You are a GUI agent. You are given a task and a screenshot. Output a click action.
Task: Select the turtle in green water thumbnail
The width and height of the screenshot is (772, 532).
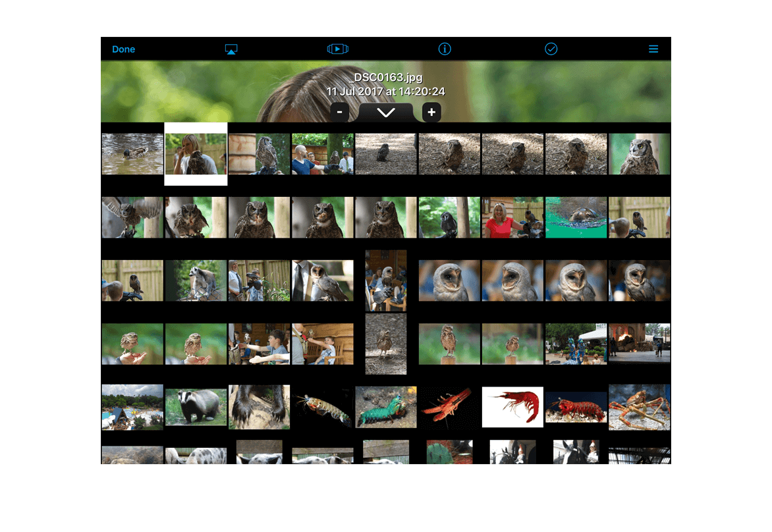pos(576,217)
